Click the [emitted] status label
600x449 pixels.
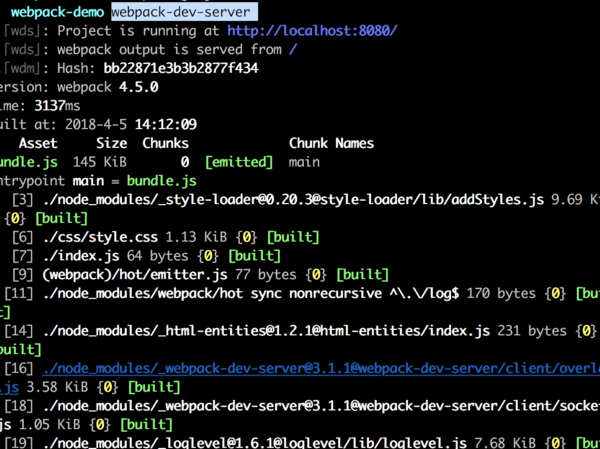239,162
